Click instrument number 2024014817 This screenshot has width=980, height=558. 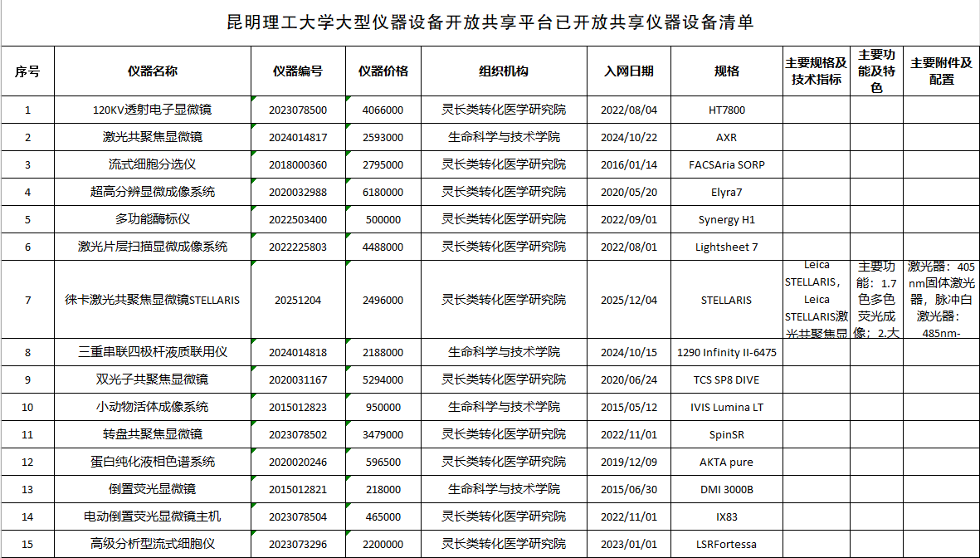click(x=298, y=137)
